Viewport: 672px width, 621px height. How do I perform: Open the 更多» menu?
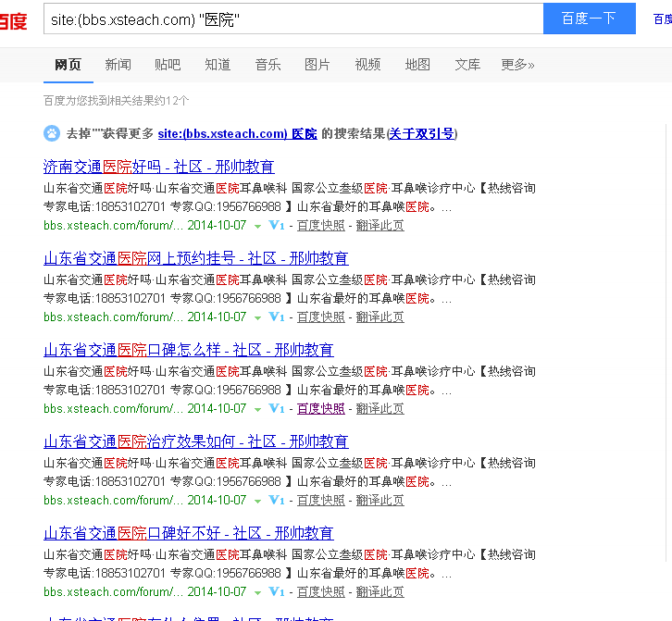point(517,65)
